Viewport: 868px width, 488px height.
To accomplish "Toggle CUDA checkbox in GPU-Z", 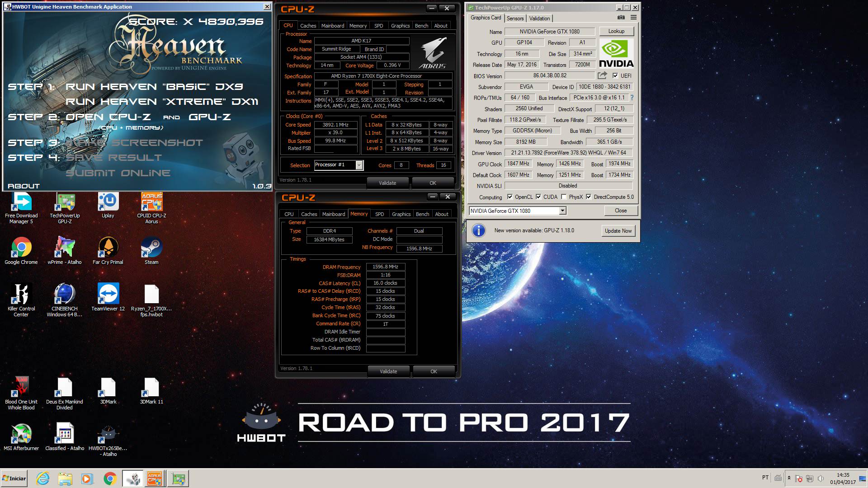I will coord(538,197).
